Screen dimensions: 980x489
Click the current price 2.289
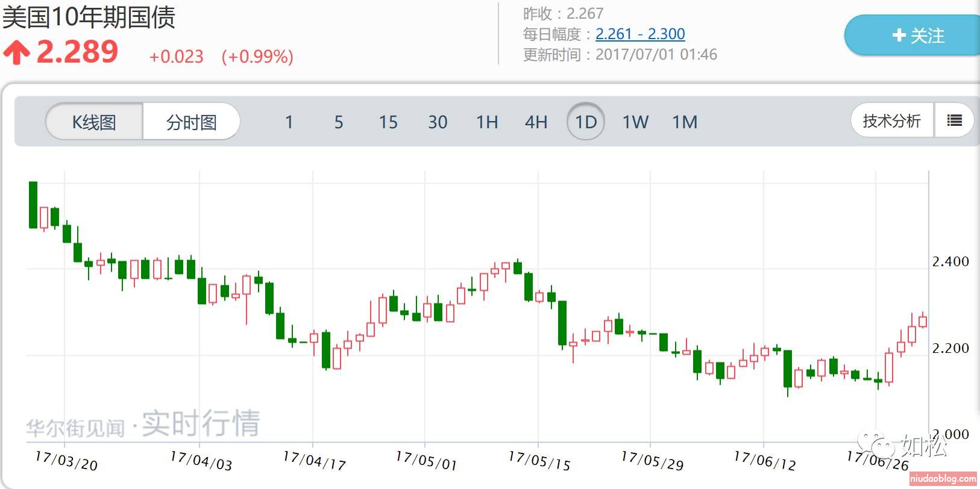click(x=78, y=52)
